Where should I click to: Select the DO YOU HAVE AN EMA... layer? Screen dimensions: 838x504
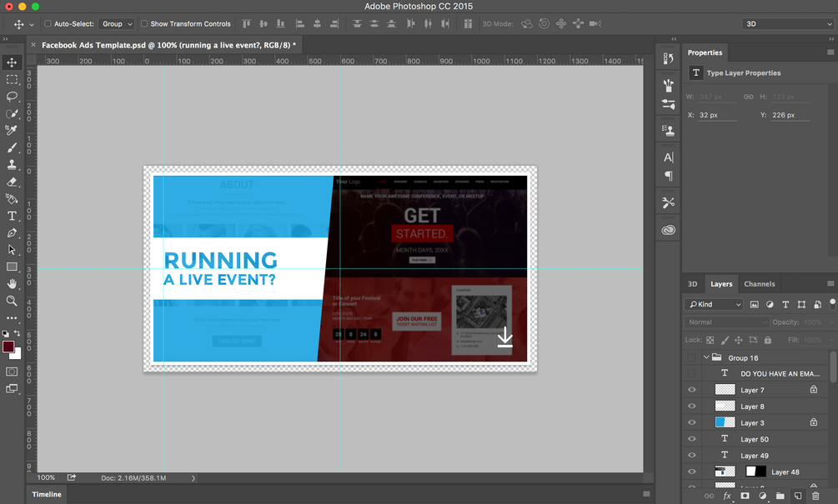pos(780,374)
